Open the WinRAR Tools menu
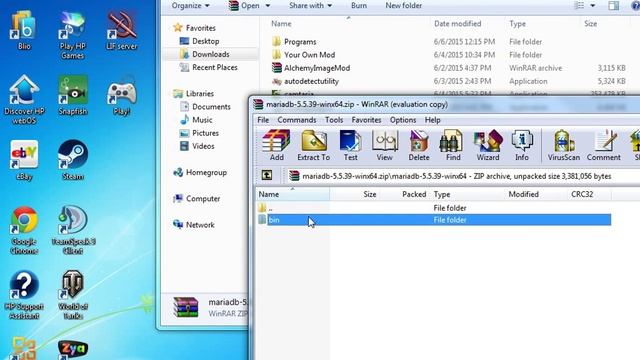This screenshot has height=360, width=640. pos(334,120)
